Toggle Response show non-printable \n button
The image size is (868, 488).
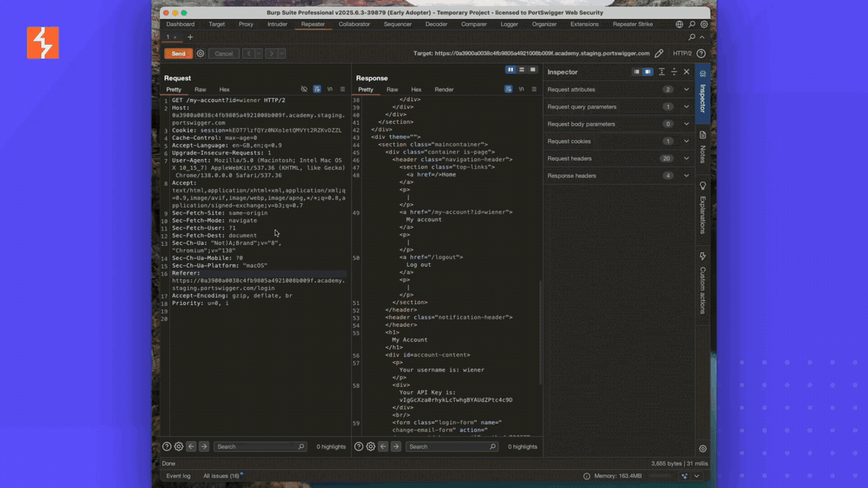[522, 90]
